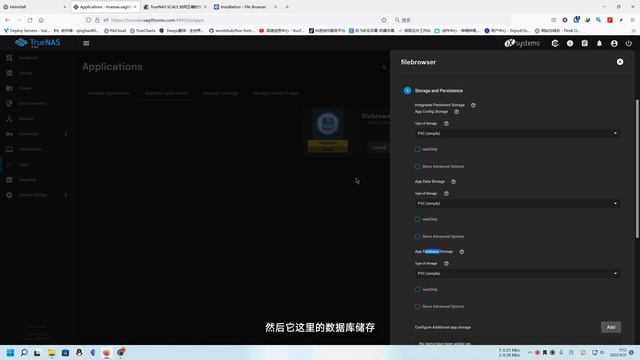
Task: Open the PinCloud bookmark
Action: coord(115,31)
